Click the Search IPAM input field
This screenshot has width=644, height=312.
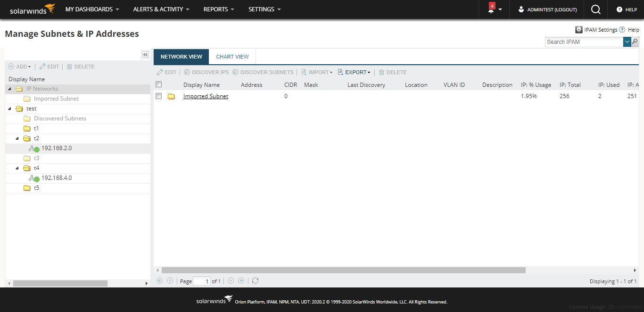pos(584,42)
